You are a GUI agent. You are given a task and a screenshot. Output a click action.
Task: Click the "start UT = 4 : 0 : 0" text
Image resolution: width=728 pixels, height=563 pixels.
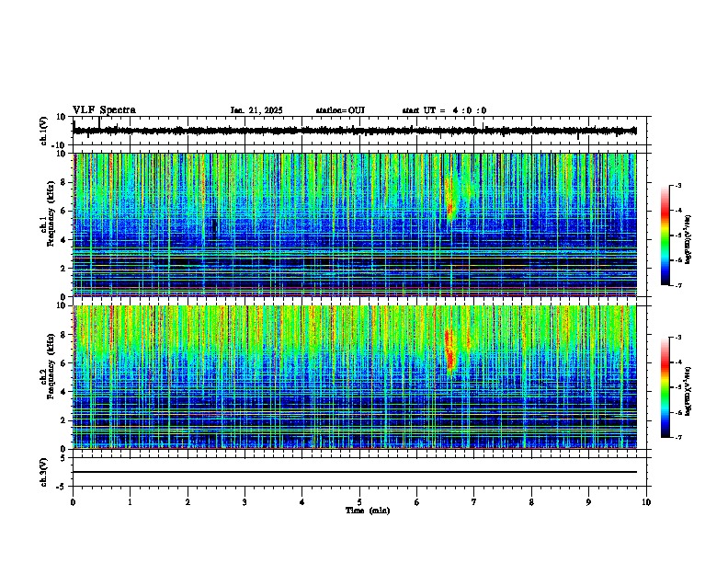444,110
